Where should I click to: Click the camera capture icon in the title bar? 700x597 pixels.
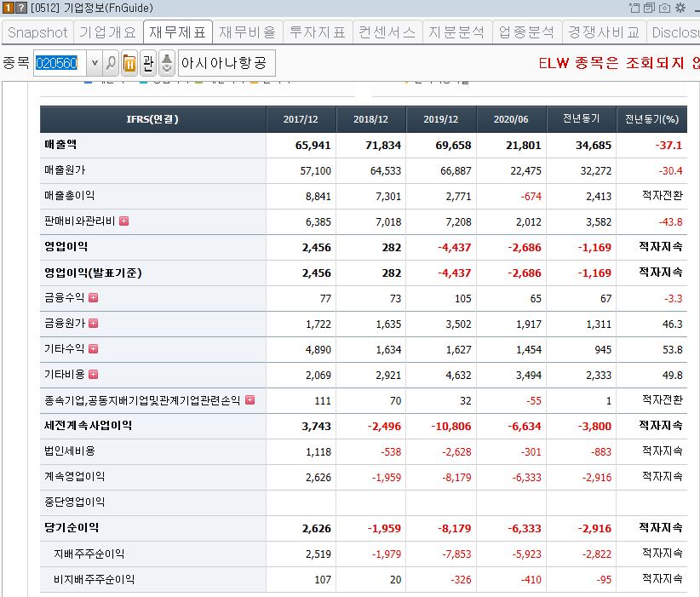pyautogui.click(x=664, y=9)
